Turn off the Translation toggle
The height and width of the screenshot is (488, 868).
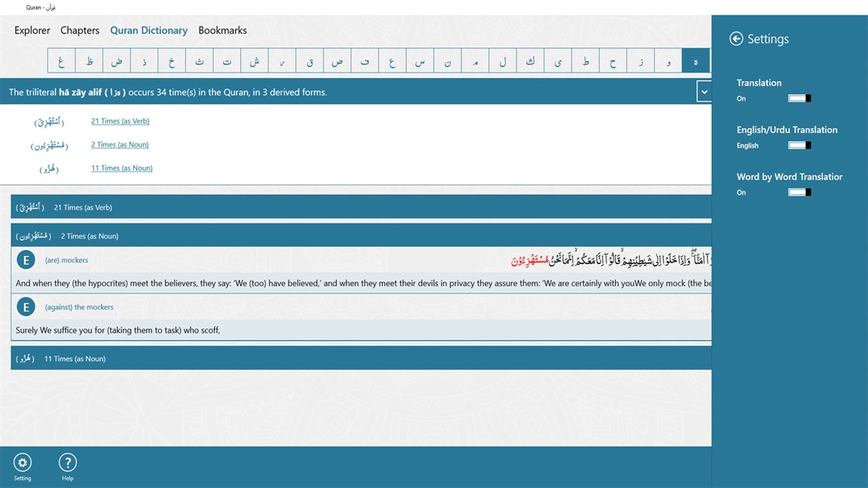coord(799,97)
